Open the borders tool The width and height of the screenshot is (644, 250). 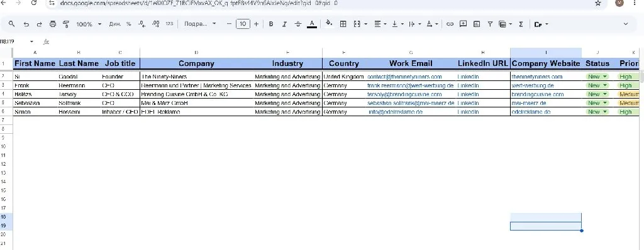[343, 24]
